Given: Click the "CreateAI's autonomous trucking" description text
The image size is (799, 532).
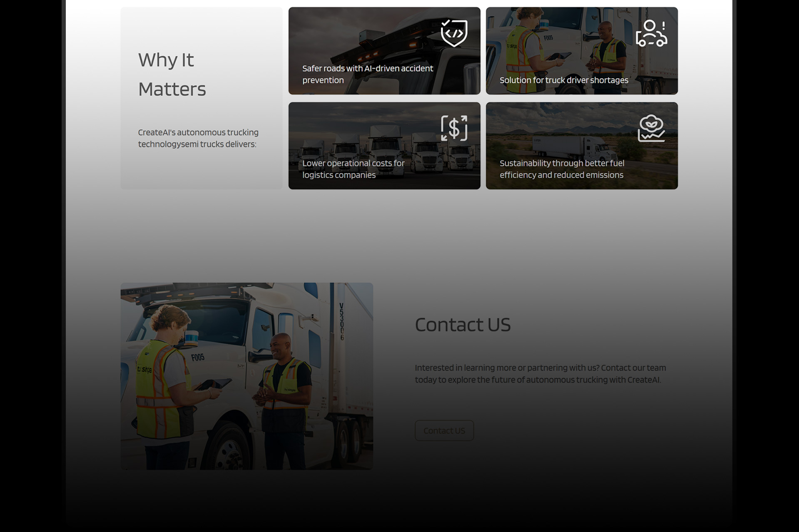Looking at the screenshot, I should point(198,138).
